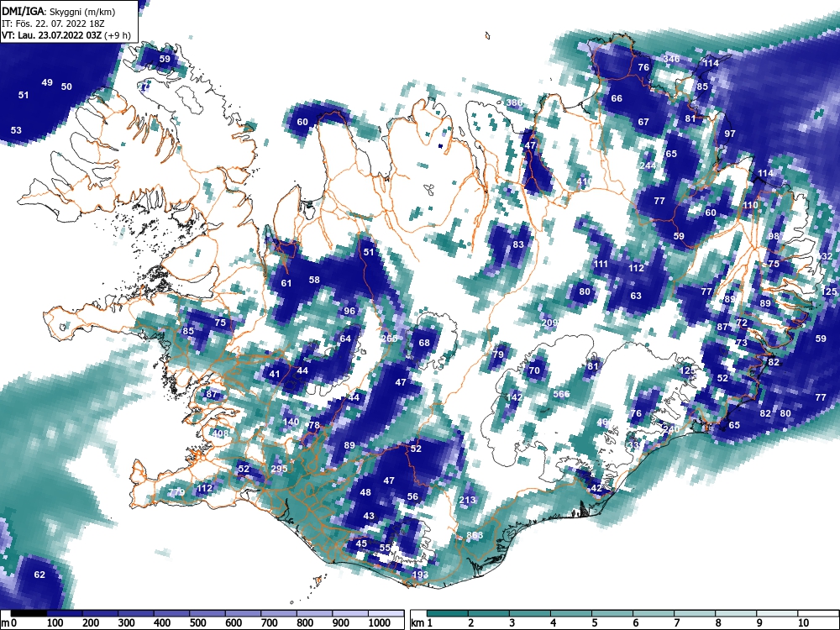
Task: Click the value 97 off the northeast coast
Action: 730,134
